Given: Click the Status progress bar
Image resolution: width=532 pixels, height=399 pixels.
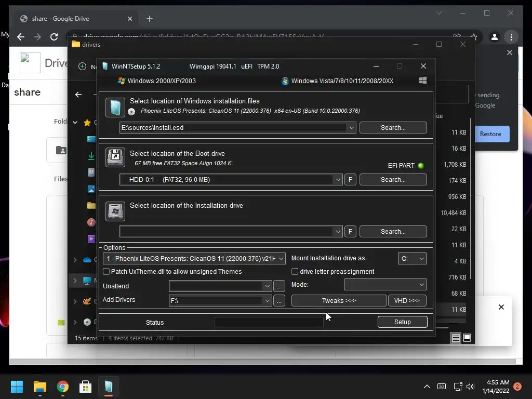Looking at the screenshot, I should point(269,322).
